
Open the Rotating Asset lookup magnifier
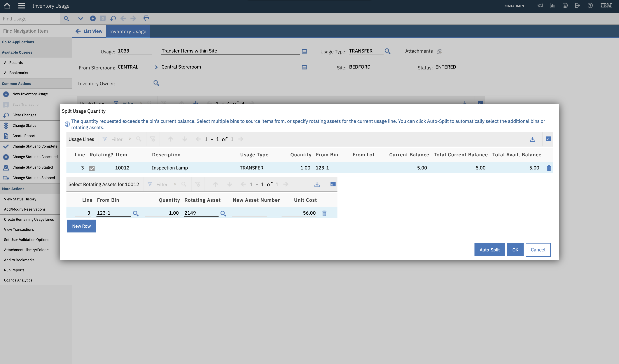[223, 213]
